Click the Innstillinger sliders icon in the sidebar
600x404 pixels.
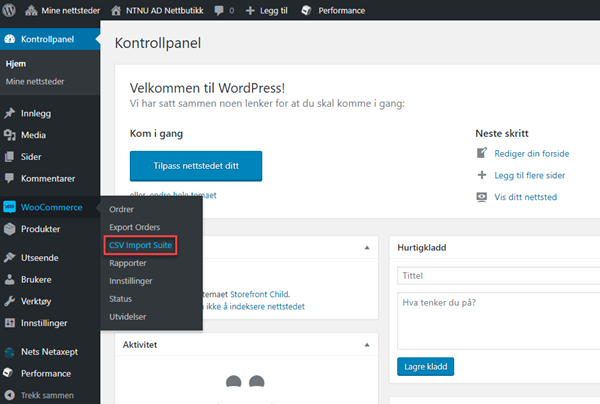pos(10,323)
